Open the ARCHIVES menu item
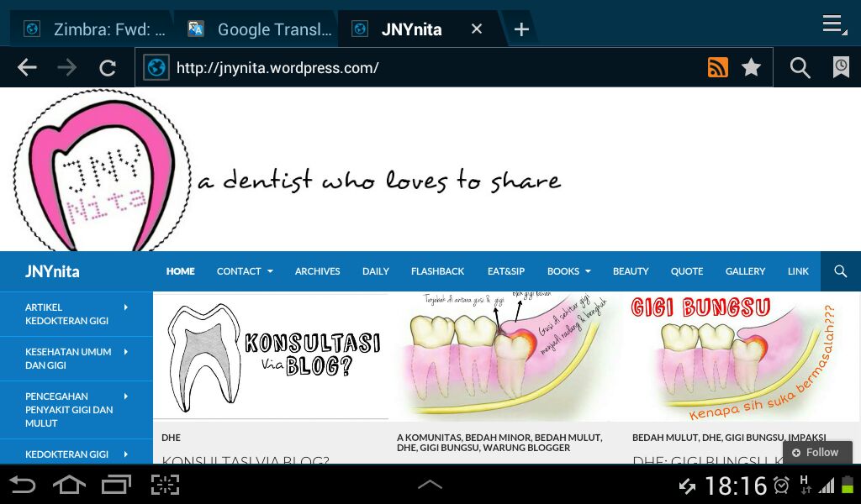This screenshot has height=504, width=861. (x=317, y=271)
